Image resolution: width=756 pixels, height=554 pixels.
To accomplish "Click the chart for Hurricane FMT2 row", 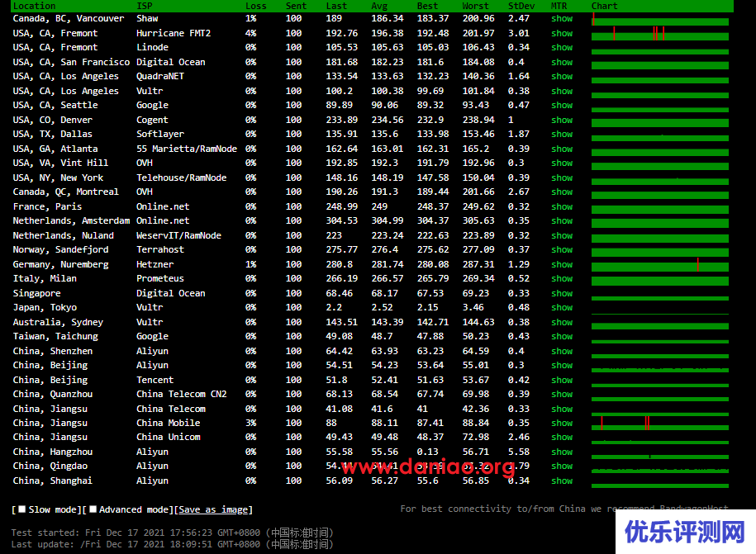I will pyautogui.click(x=660, y=33).
